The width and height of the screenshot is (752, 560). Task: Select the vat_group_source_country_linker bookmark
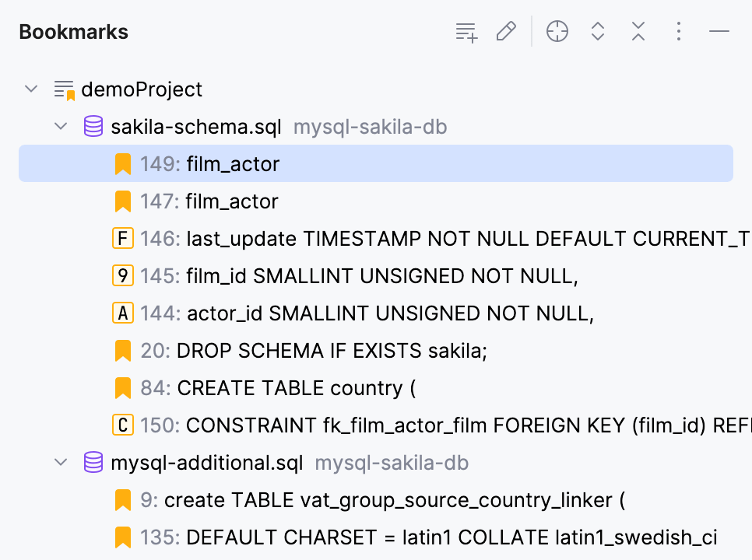pos(311,499)
